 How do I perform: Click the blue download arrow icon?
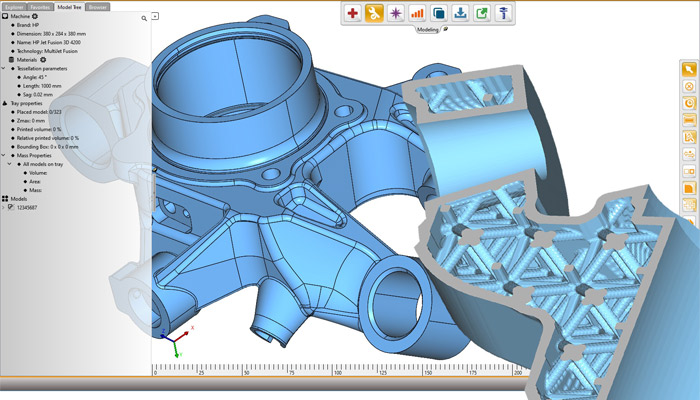point(460,13)
